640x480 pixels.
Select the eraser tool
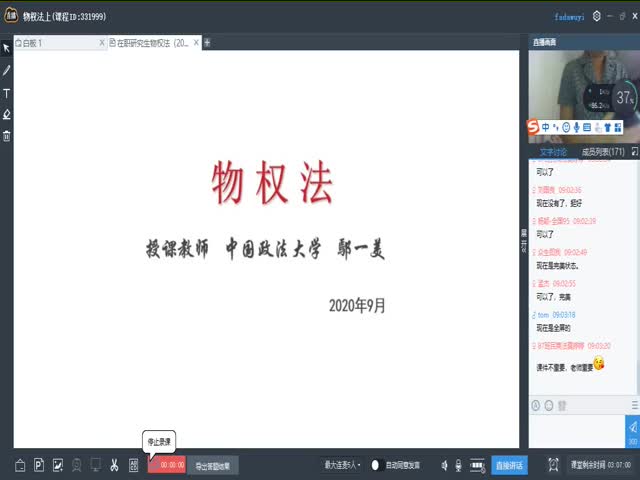[6, 114]
